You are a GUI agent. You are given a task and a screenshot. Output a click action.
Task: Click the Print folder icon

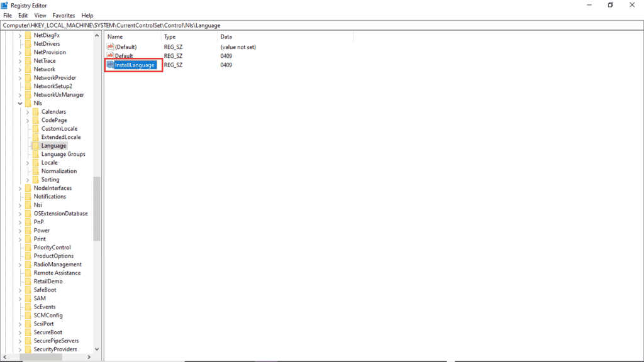pos(28,239)
